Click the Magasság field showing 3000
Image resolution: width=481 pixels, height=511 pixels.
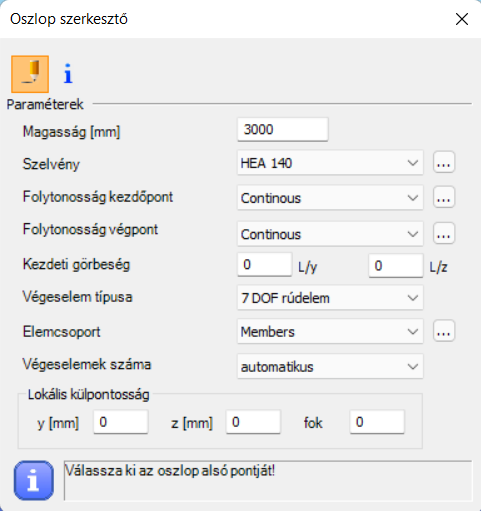pyautogui.click(x=283, y=129)
